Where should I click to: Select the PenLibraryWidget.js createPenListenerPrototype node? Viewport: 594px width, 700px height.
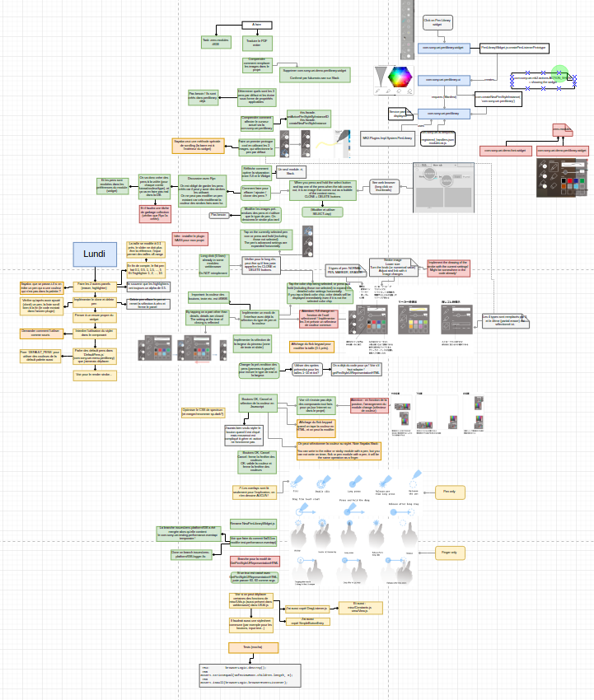coord(512,48)
